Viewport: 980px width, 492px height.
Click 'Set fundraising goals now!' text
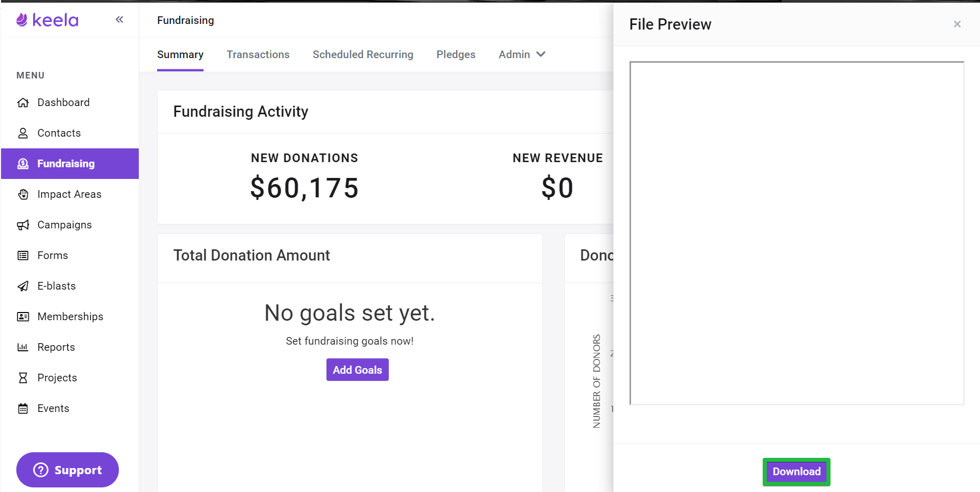pyautogui.click(x=349, y=341)
